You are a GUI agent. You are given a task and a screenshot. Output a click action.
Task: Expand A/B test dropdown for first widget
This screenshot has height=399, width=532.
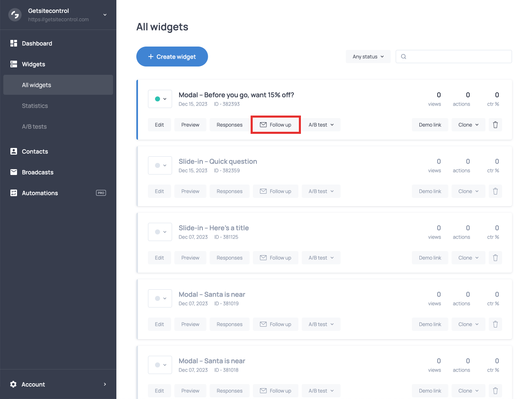321,125
